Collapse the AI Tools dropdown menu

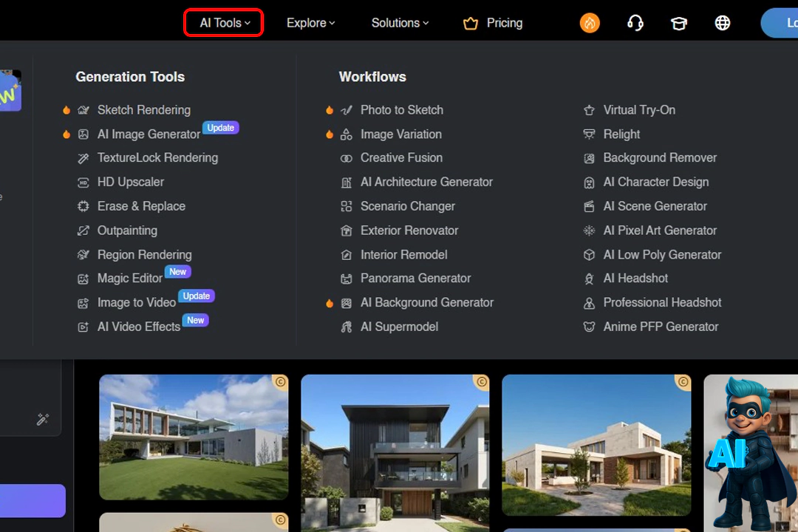pos(224,23)
